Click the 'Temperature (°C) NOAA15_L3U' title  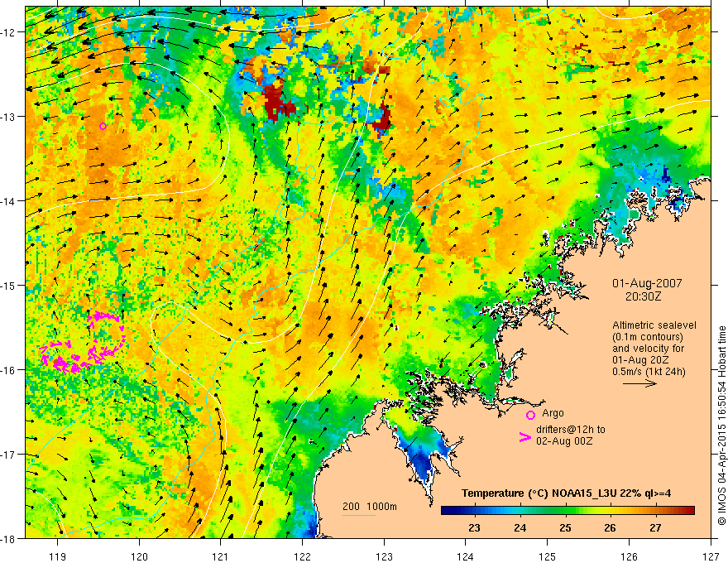(539, 493)
